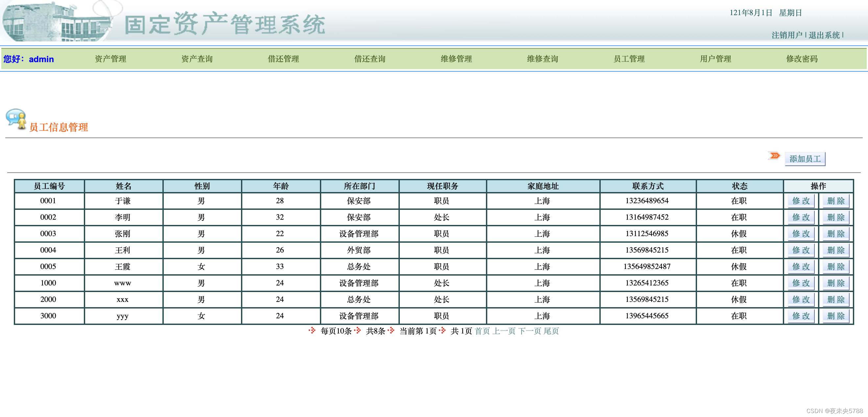
Task: Click the 注销用户 link
Action: tap(787, 35)
